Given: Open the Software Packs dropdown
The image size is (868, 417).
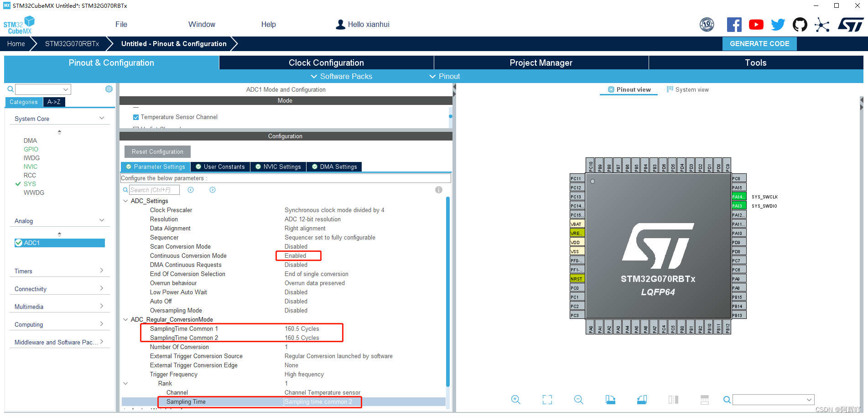Looking at the screenshot, I should (x=341, y=76).
